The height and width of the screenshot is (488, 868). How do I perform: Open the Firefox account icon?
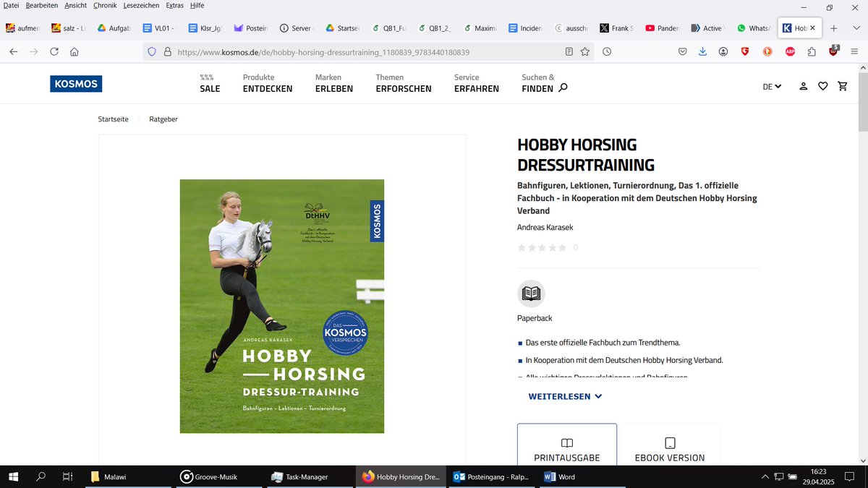pos(724,52)
